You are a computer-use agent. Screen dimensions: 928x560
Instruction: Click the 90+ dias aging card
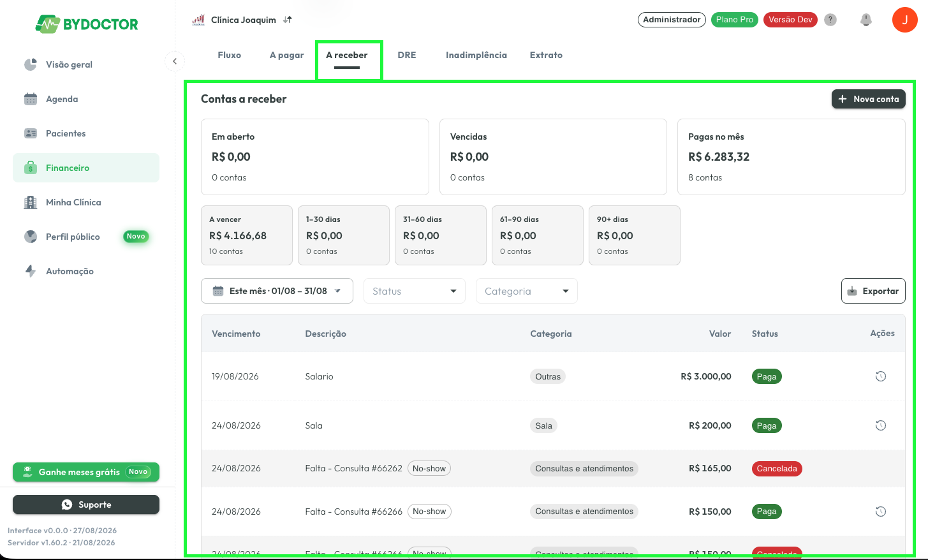(635, 235)
